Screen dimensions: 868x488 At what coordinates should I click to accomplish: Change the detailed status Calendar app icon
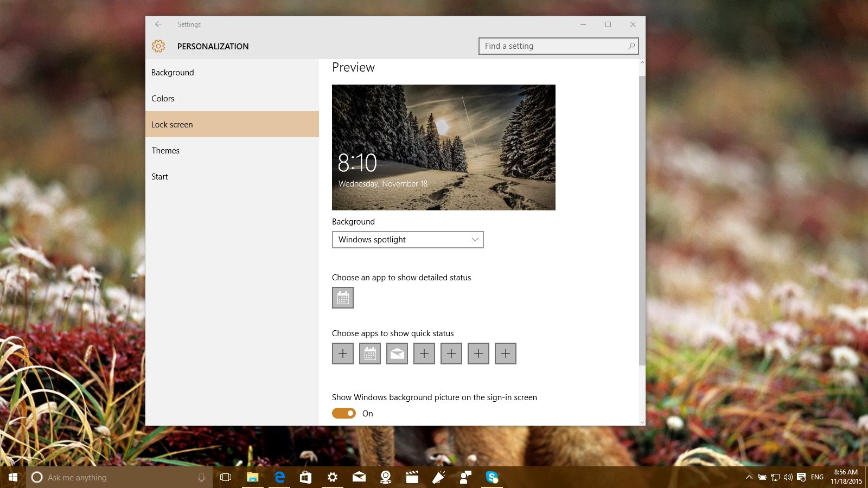click(343, 298)
